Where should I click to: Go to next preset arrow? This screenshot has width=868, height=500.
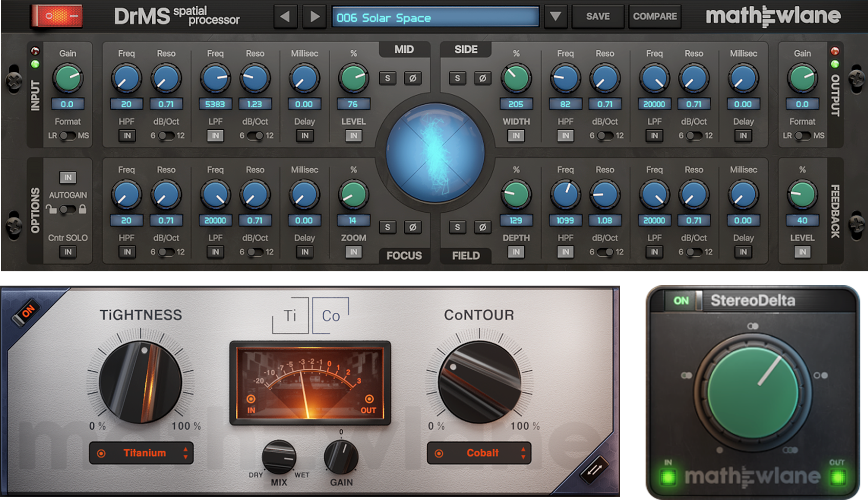pyautogui.click(x=315, y=17)
